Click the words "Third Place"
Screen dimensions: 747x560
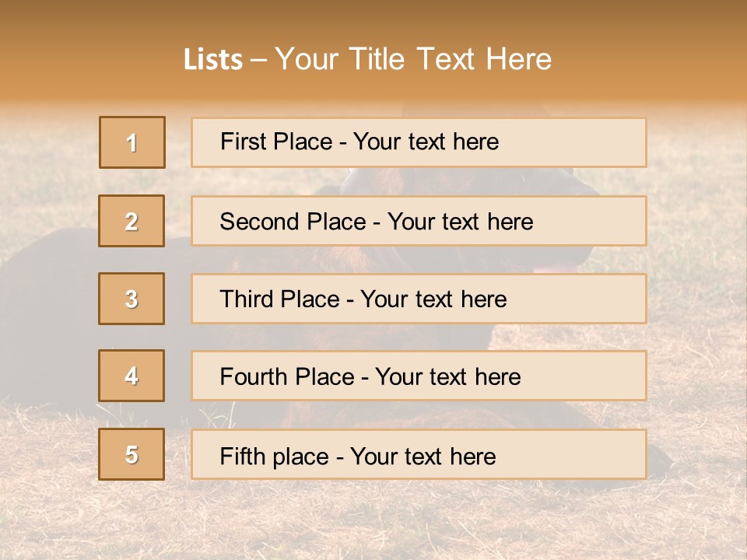point(279,299)
